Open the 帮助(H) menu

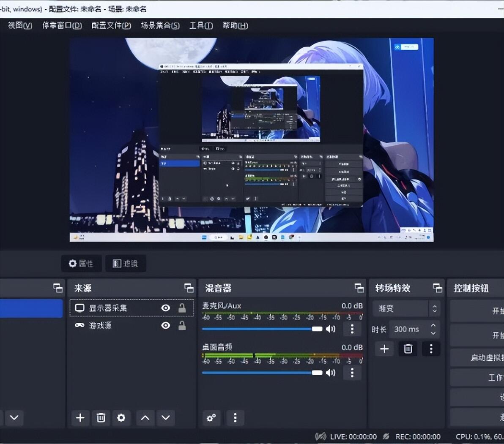[x=235, y=25]
